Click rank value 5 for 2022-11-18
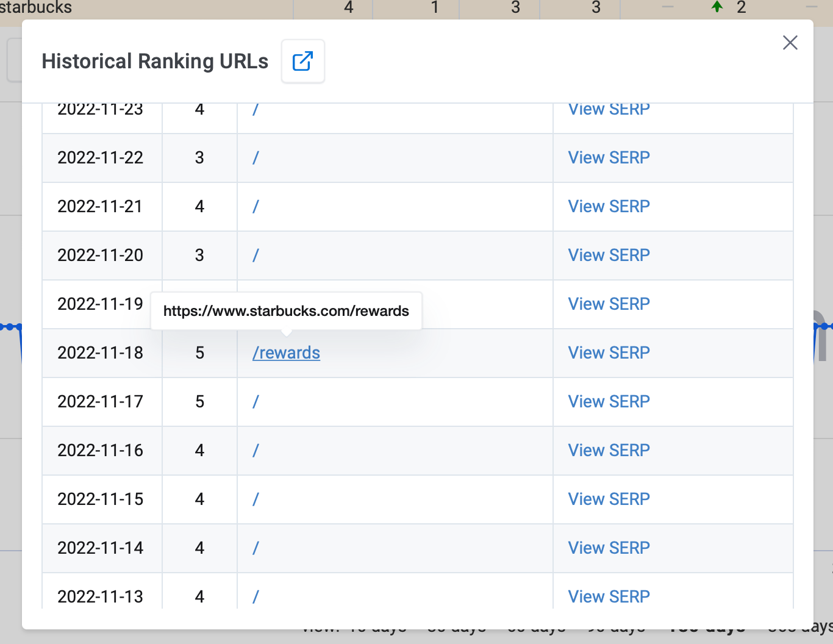This screenshot has height=644, width=833. click(199, 352)
